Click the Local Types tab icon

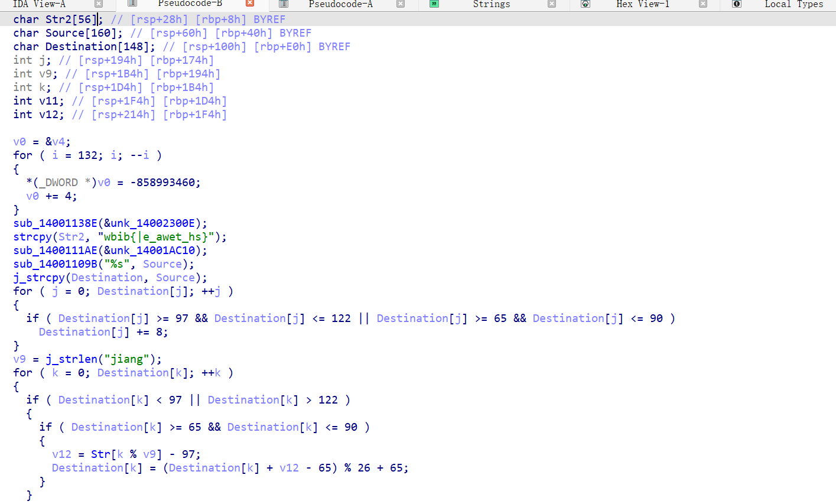pos(737,4)
